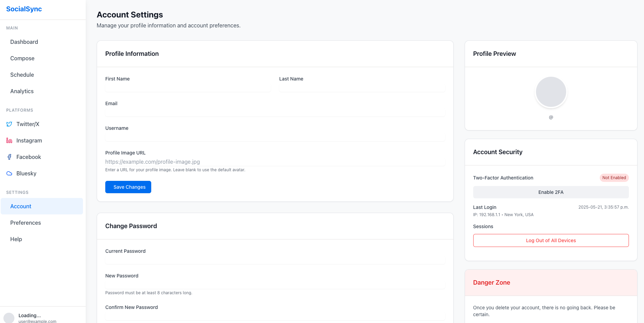The height and width of the screenshot is (323, 644).
Task: Navigate to Analytics
Action: pyautogui.click(x=22, y=91)
